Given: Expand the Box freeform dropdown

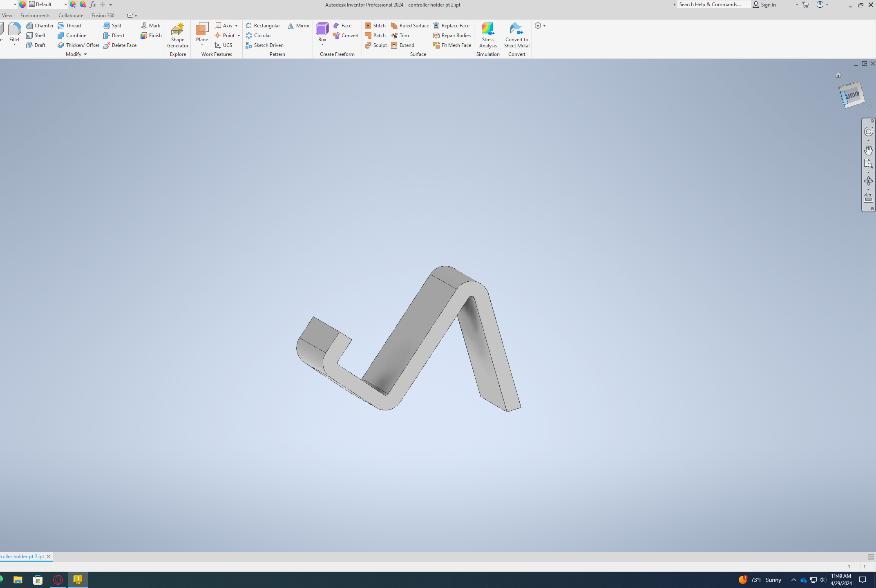Looking at the screenshot, I should tap(322, 45).
